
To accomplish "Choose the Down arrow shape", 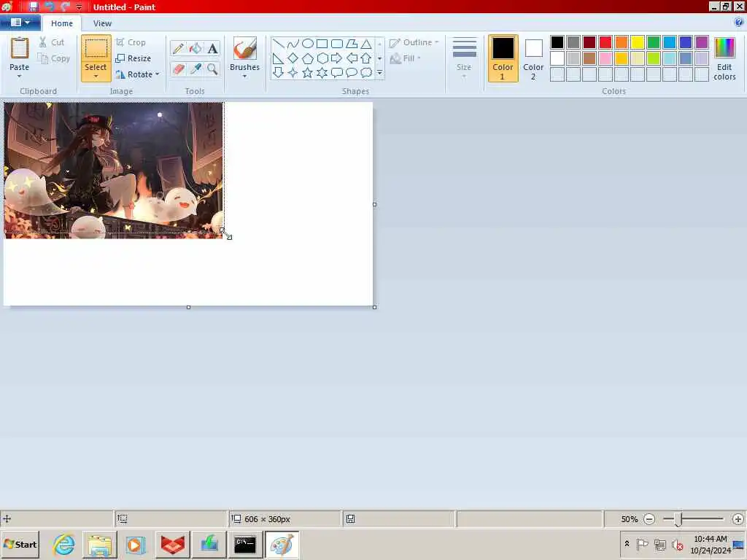I will coord(279,73).
